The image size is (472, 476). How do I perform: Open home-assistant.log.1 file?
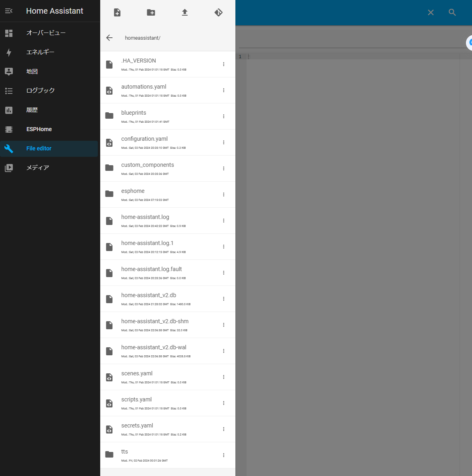pyautogui.click(x=168, y=247)
